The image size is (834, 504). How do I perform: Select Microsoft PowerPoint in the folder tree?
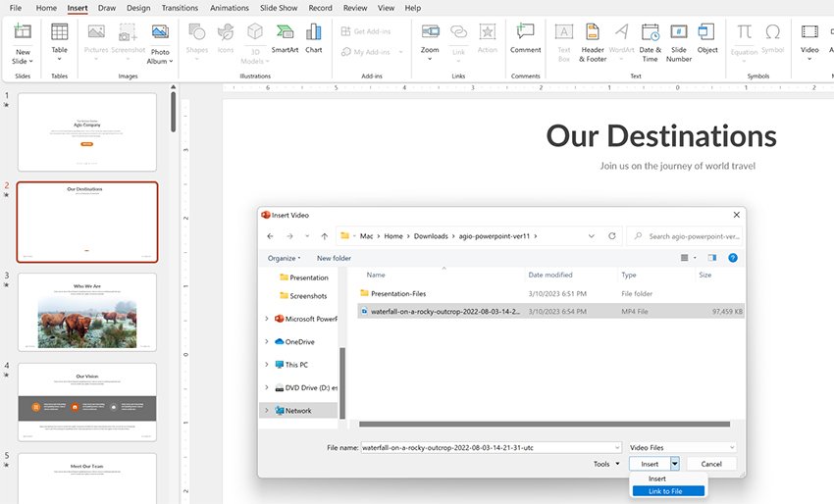pos(306,319)
